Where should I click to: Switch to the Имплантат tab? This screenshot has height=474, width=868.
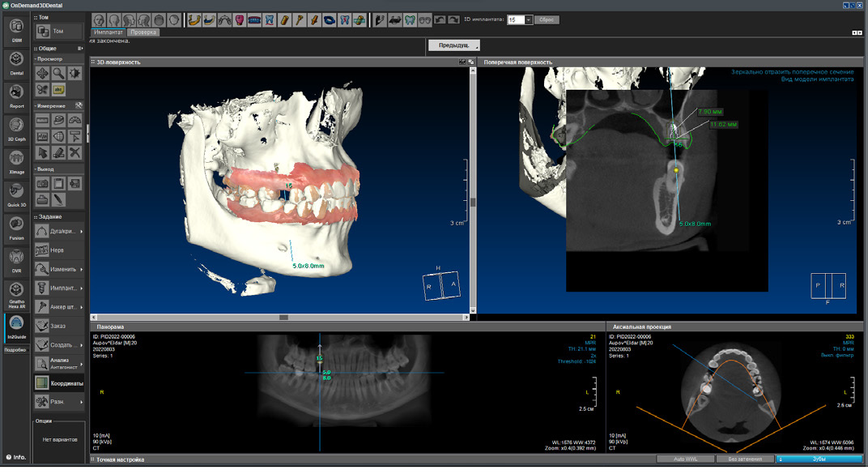coord(108,32)
